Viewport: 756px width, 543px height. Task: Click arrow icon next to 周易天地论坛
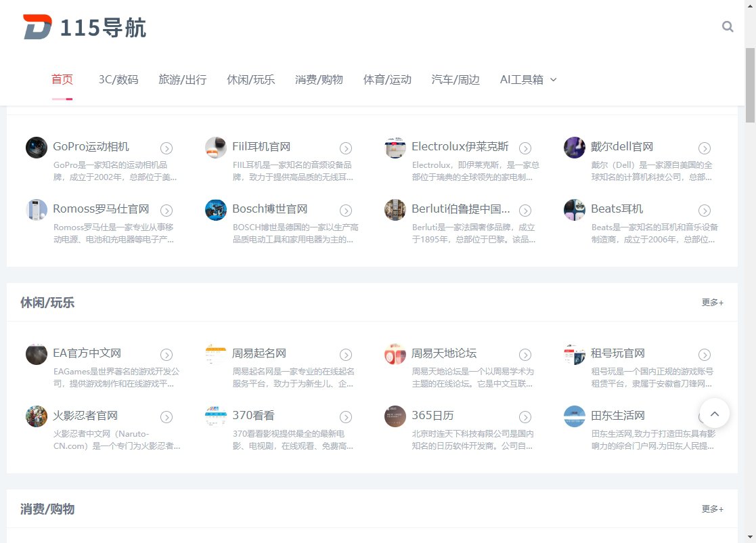[x=525, y=355]
